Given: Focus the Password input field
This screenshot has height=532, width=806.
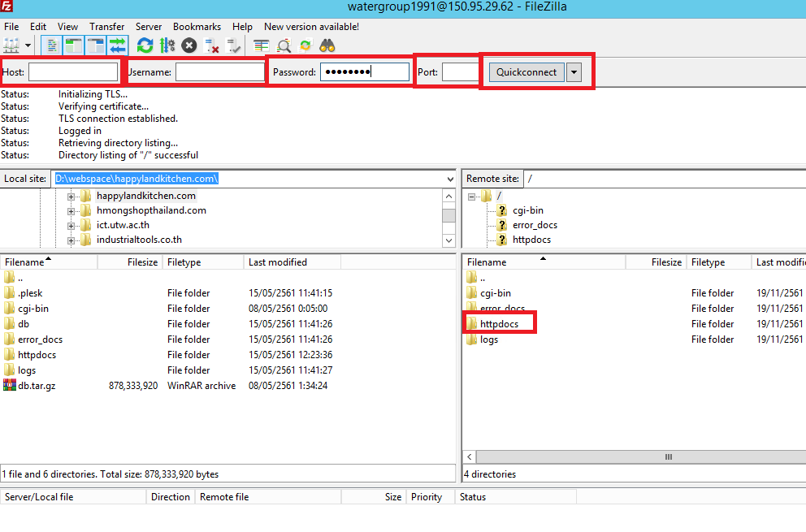Looking at the screenshot, I should click(365, 72).
